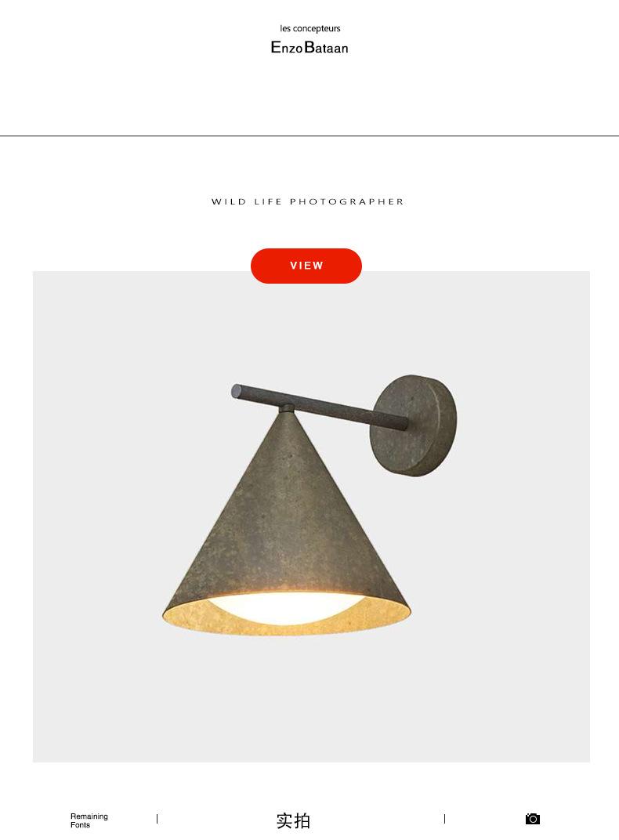Click the rounded end cap of rod
This screenshot has height=840, width=619.
tap(236, 391)
